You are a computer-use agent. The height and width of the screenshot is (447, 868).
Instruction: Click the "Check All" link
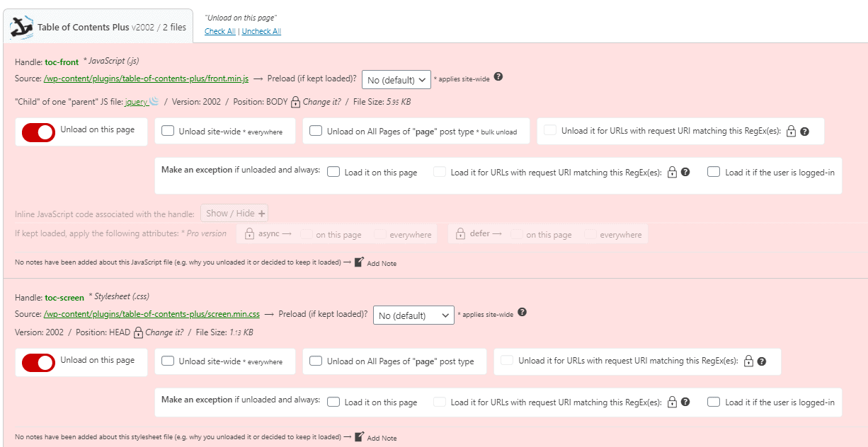tap(219, 31)
